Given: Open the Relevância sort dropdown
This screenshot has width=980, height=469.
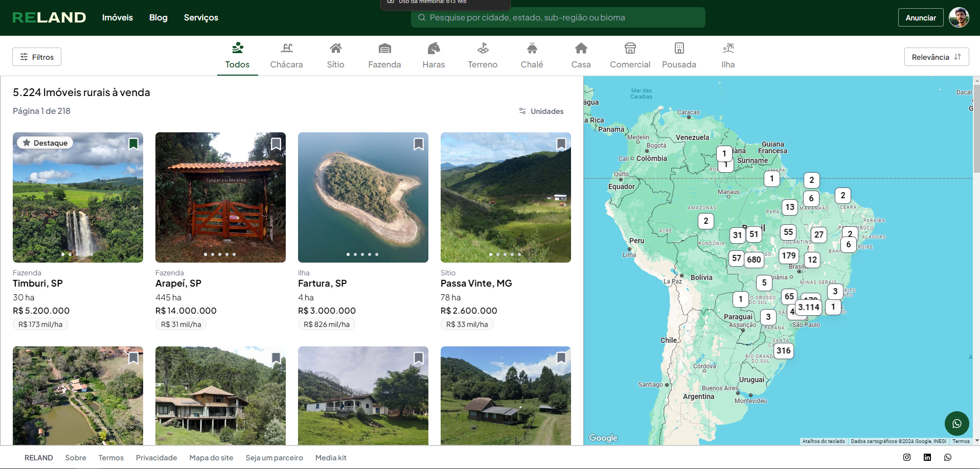Looking at the screenshot, I should (937, 57).
